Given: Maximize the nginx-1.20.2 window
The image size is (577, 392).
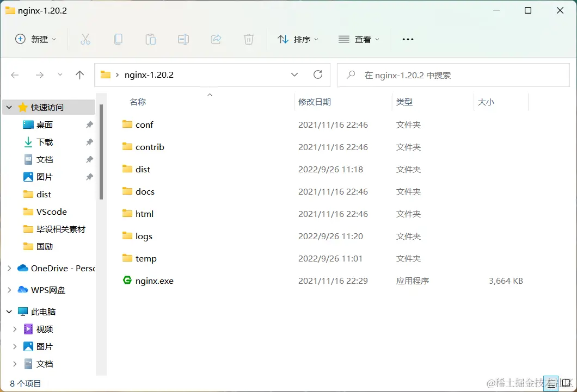Looking at the screenshot, I should pyautogui.click(x=527, y=10).
